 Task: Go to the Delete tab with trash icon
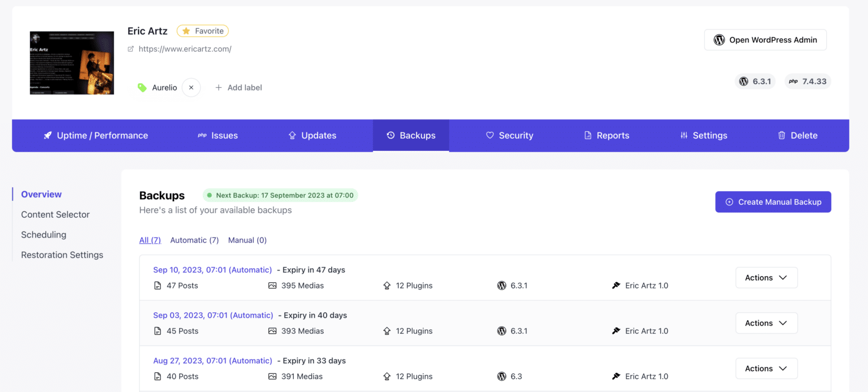(x=797, y=136)
